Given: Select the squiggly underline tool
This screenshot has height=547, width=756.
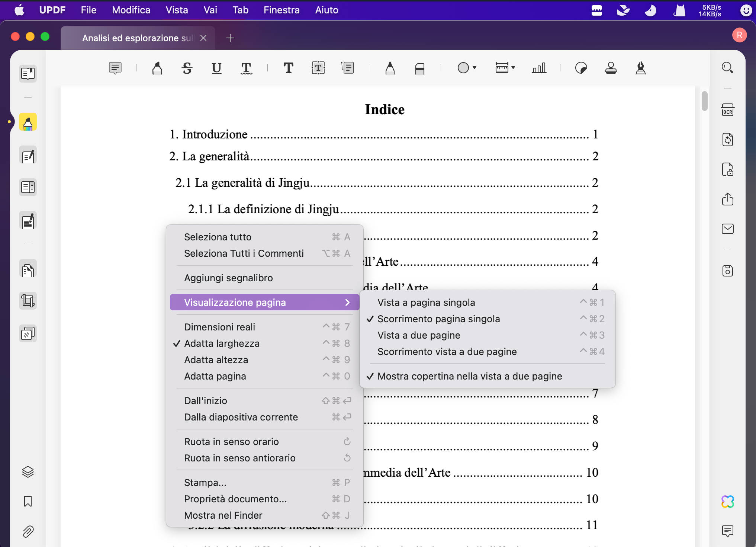Looking at the screenshot, I should (246, 68).
